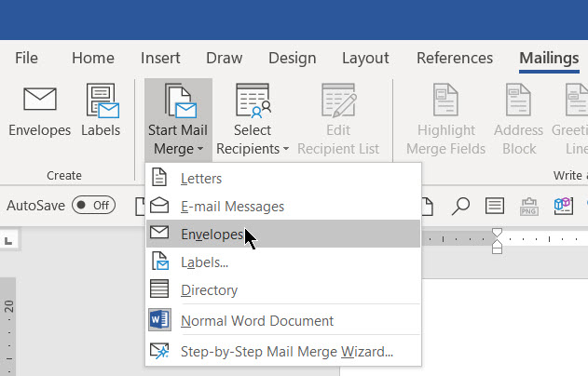Choose E-mail Messages from the menu
This screenshot has width=588, height=376.
(x=283, y=206)
